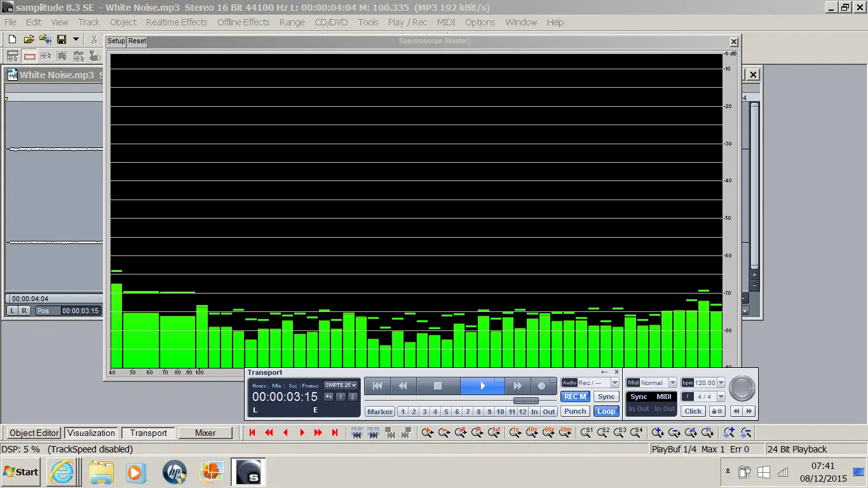Zoom to 10 seconds view (10s)
Image resolution: width=868 pixels, height=488 pixels.
pyautogui.click(x=532, y=433)
